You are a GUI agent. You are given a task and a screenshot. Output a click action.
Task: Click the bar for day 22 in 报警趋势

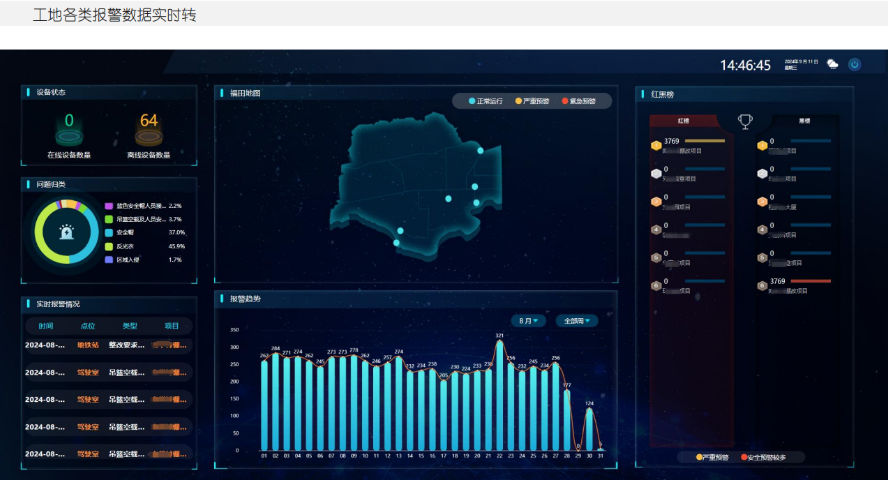(x=499, y=396)
